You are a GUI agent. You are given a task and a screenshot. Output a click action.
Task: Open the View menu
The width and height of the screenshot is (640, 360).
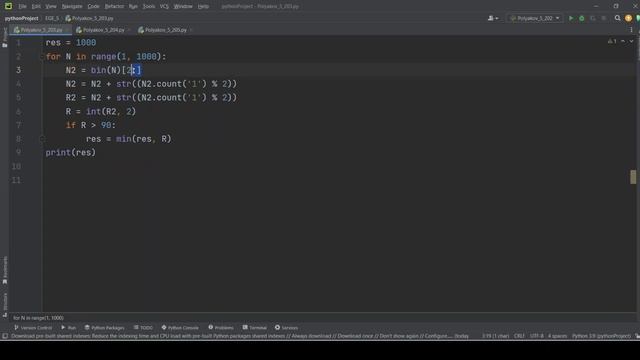(x=51, y=7)
